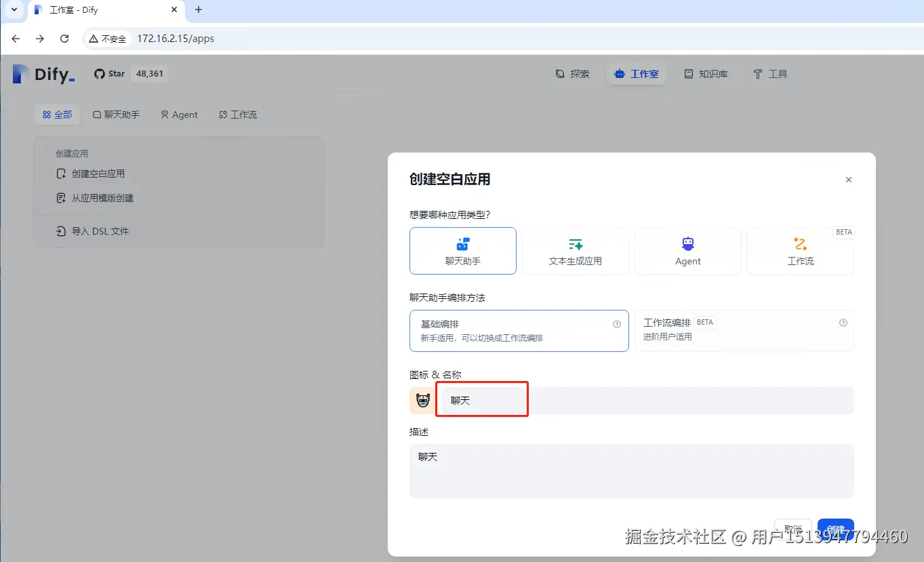Choose the 工作流编排 BETA method

(x=744, y=331)
